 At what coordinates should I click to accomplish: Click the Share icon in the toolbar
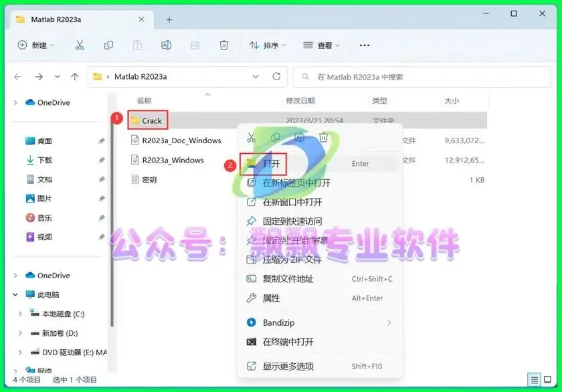pos(195,45)
